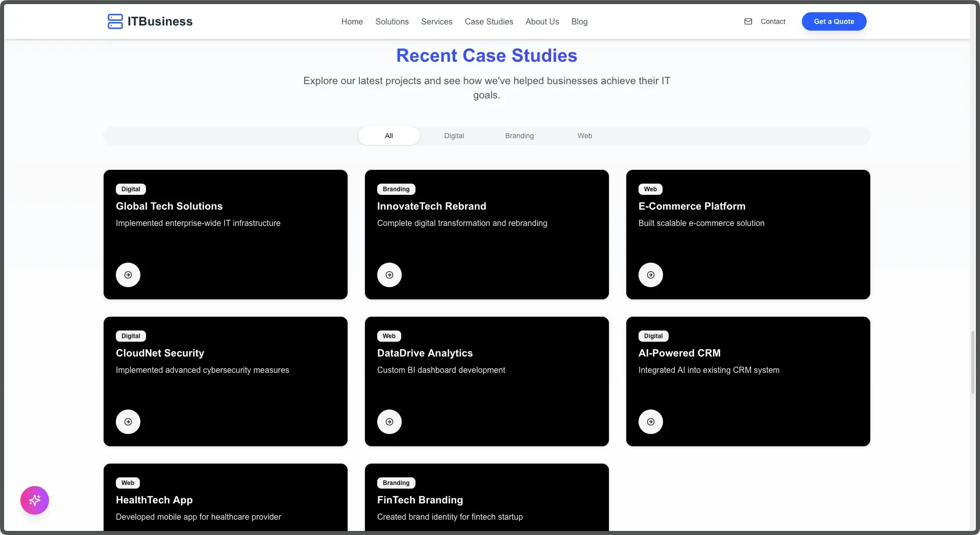Open DataDrive Analytics arrow button
The image size is (980, 535).
click(389, 422)
